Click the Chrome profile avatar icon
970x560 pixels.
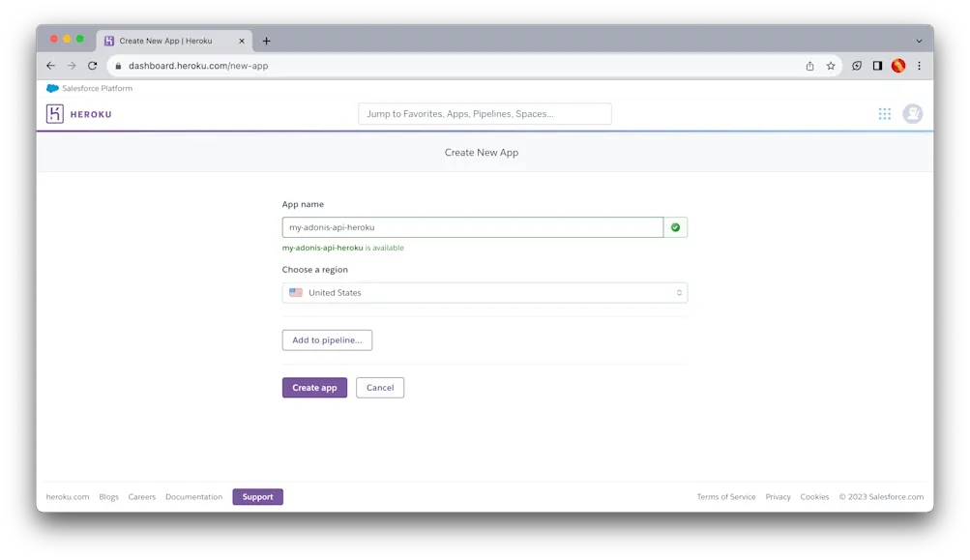coord(897,66)
